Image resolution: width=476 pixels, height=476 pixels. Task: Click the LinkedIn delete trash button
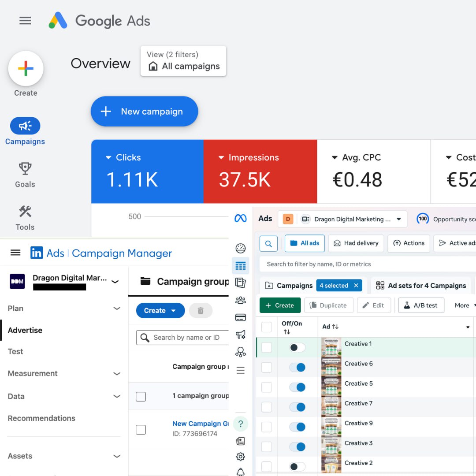[x=201, y=311]
